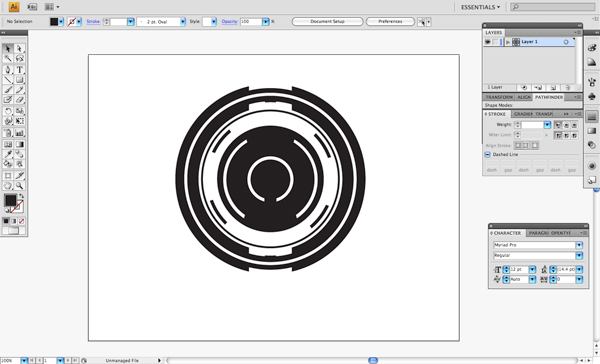Screen dimensions: 600x364
Task: Select the Paintbrush tool
Action: coord(8,90)
